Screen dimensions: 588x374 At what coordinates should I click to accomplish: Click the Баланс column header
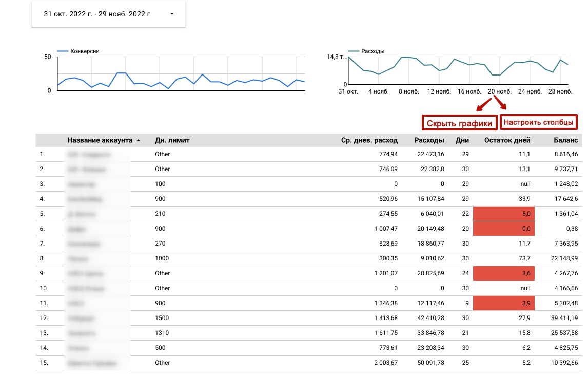point(565,140)
